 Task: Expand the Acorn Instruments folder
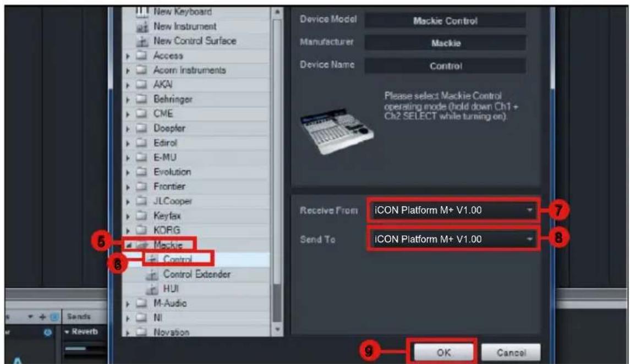[128, 70]
